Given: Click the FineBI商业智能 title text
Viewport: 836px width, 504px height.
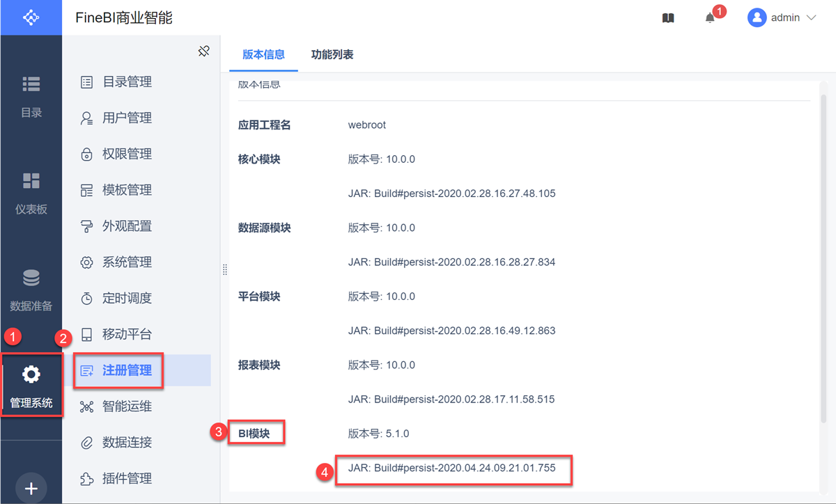Looking at the screenshot, I should point(124,18).
